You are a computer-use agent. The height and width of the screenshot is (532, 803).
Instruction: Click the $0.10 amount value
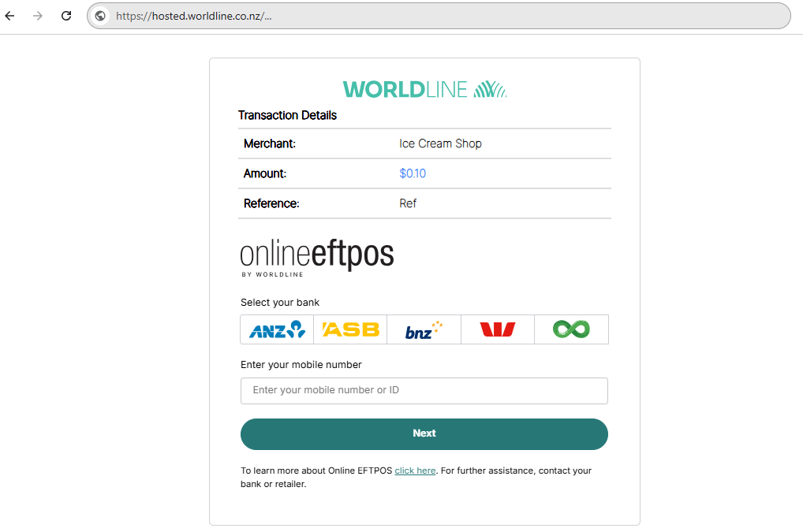pyautogui.click(x=413, y=173)
